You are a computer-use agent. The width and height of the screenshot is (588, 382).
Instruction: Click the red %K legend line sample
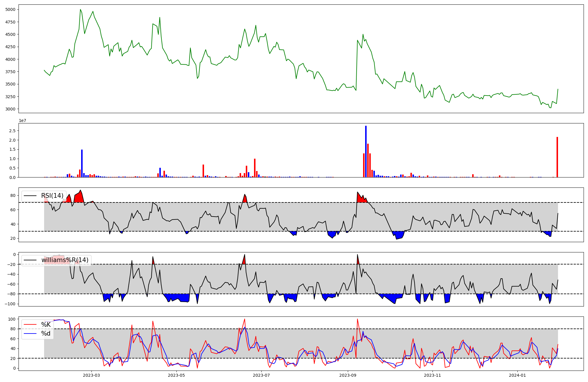[x=30, y=325]
